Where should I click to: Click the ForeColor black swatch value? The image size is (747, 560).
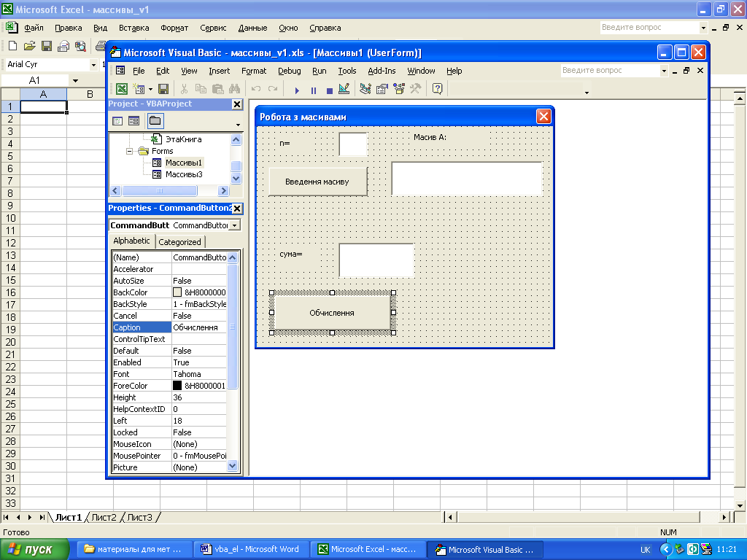(x=177, y=386)
